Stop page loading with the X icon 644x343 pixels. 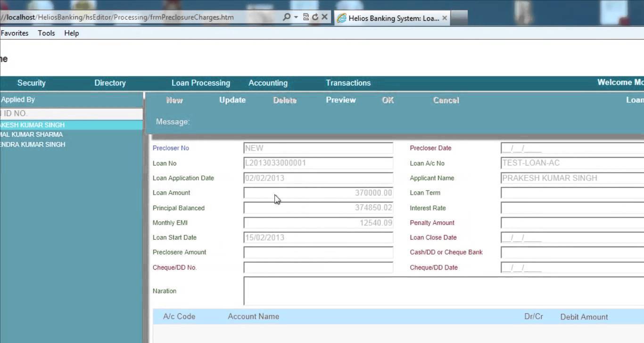point(324,16)
